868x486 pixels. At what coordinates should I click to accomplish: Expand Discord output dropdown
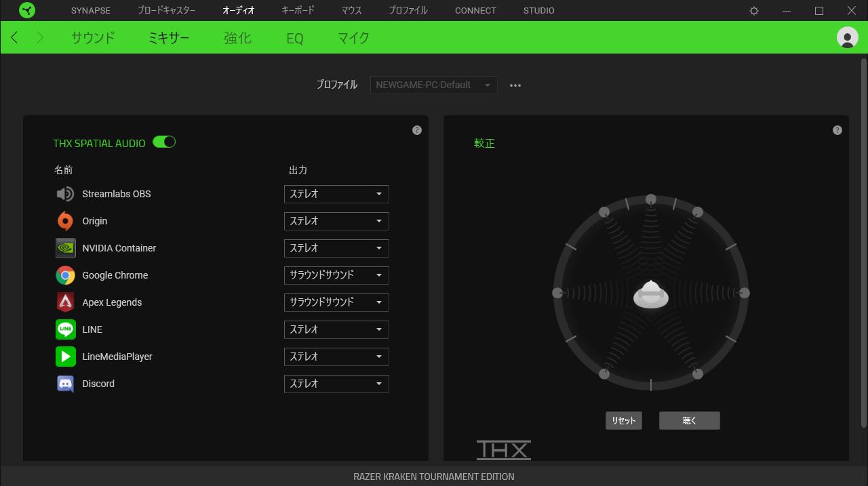336,384
